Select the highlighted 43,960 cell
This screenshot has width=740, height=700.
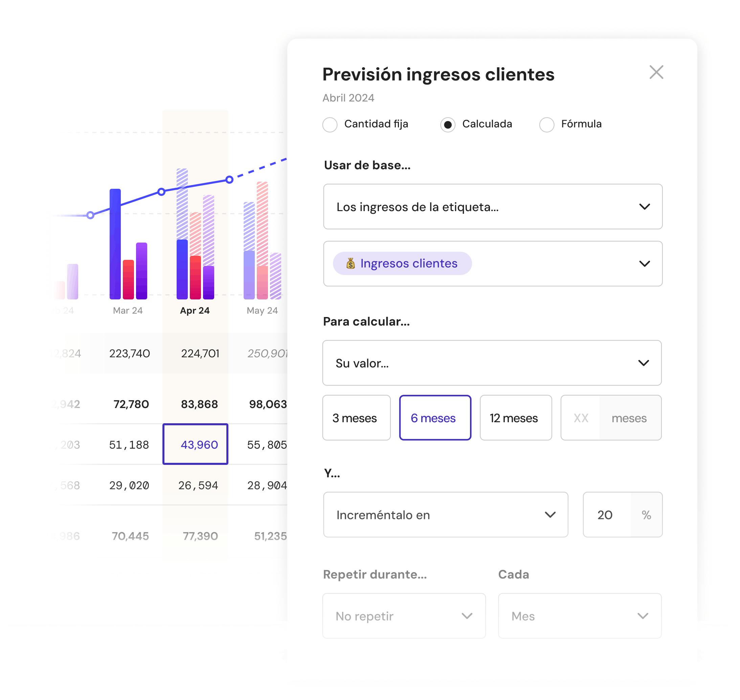(x=195, y=444)
